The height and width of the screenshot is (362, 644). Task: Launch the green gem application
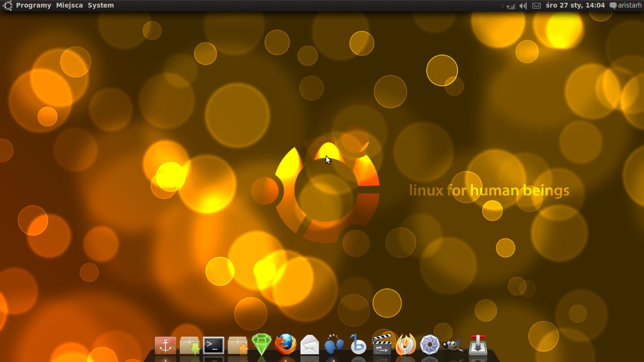pyautogui.click(x=262, y=345)
